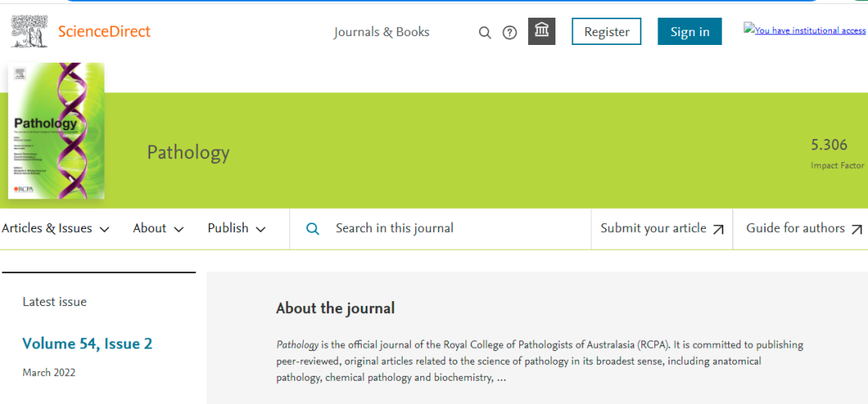Image resolution: width=868 pixels, height=404 pixels.
Task: Click the Register button
Action: tap(607, 32)
